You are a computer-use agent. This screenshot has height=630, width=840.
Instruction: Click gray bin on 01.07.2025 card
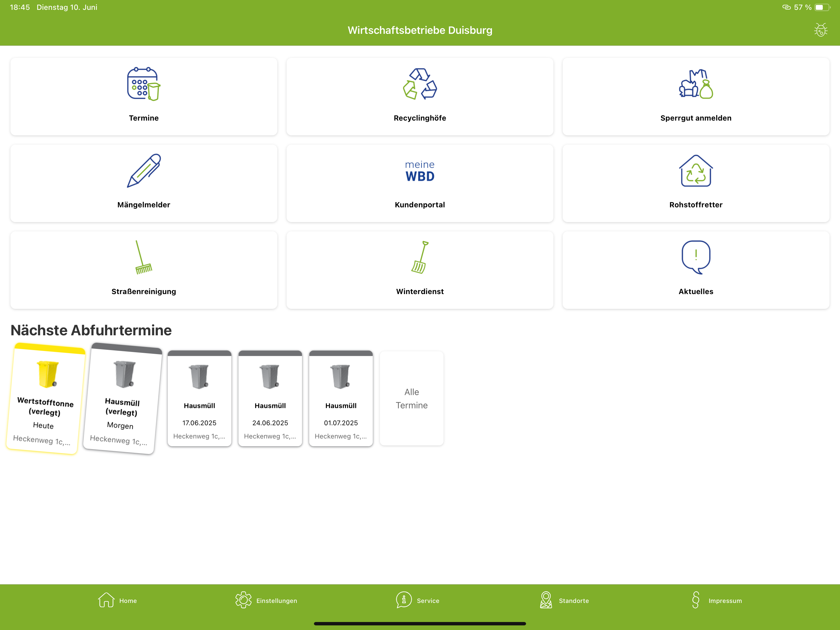pos(340,376)
